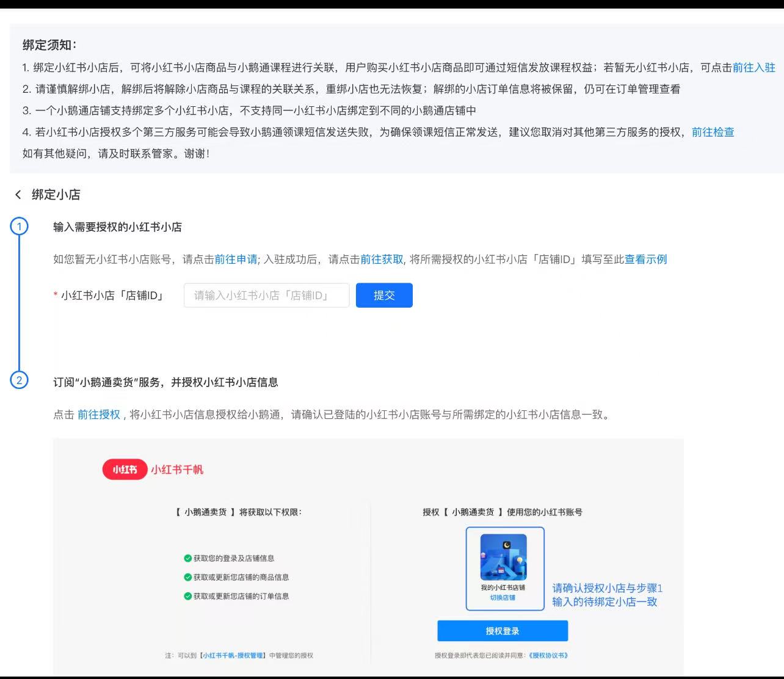Click the green check beside 店铺的商品信息

coord(188,577)
